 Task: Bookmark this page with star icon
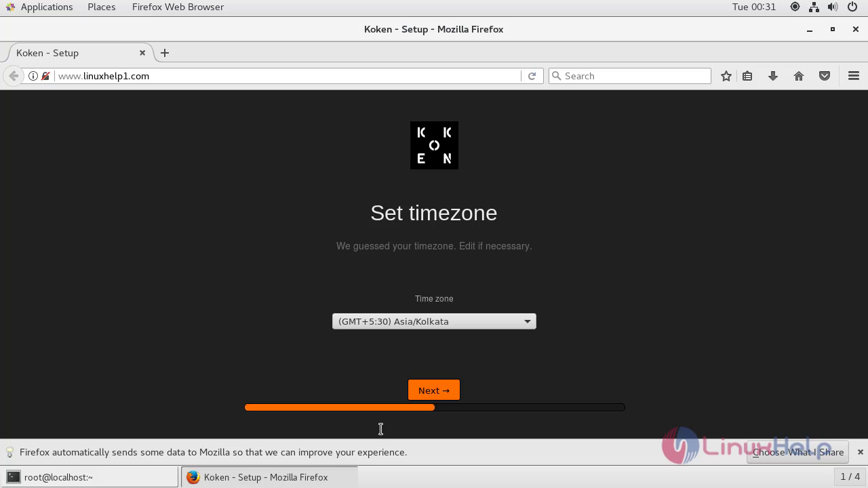click(x=726, y=76)
